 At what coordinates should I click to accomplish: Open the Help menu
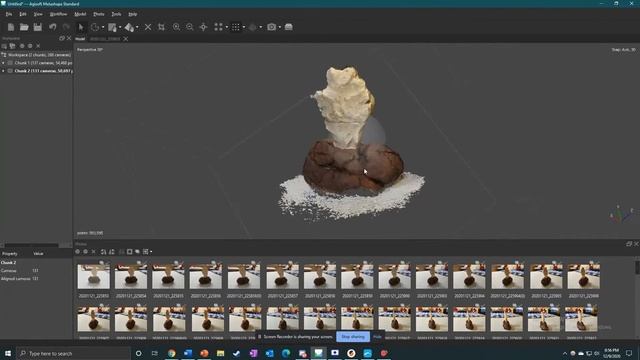[133, 14]
